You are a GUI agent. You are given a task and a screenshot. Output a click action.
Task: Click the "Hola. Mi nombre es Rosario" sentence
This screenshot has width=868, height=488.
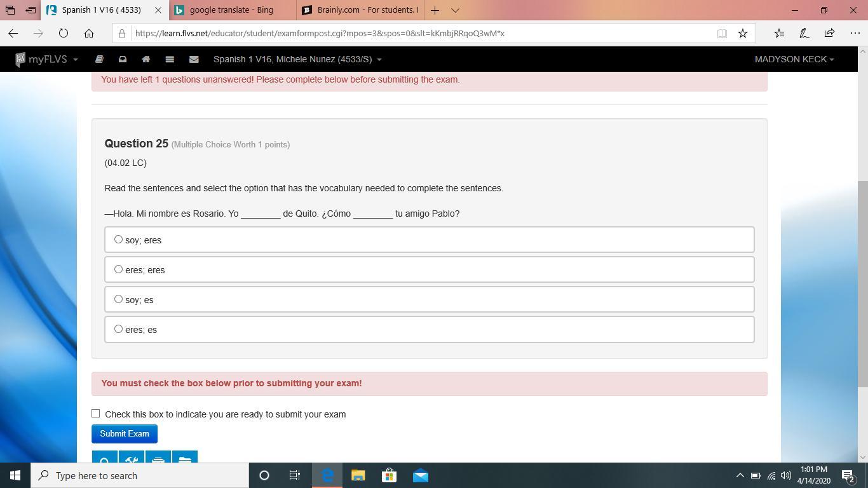click(x=282, y=213)
